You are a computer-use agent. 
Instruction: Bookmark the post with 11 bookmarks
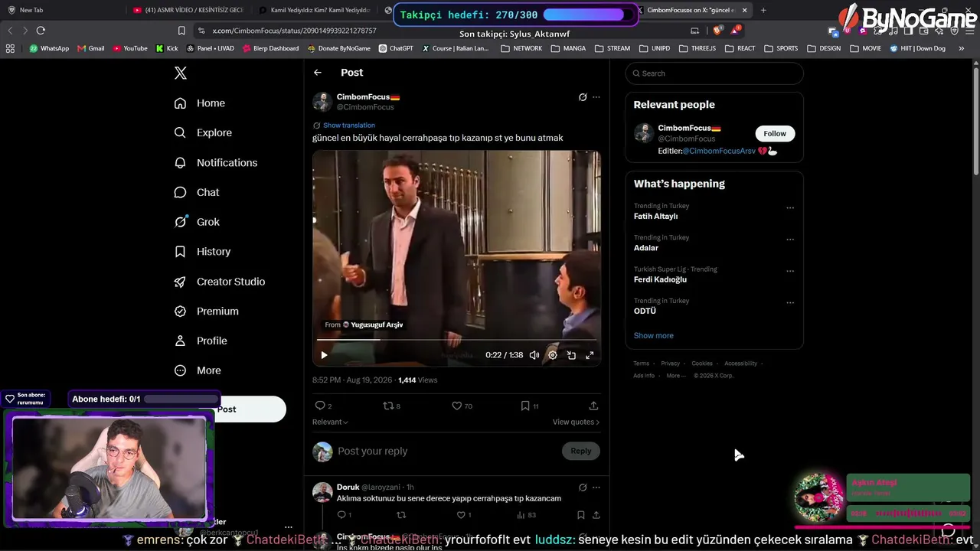(x=530, y=406)
